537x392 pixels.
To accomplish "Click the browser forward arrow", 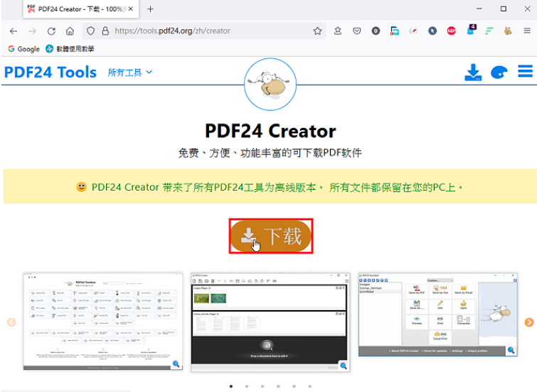I will pos(33,31).
